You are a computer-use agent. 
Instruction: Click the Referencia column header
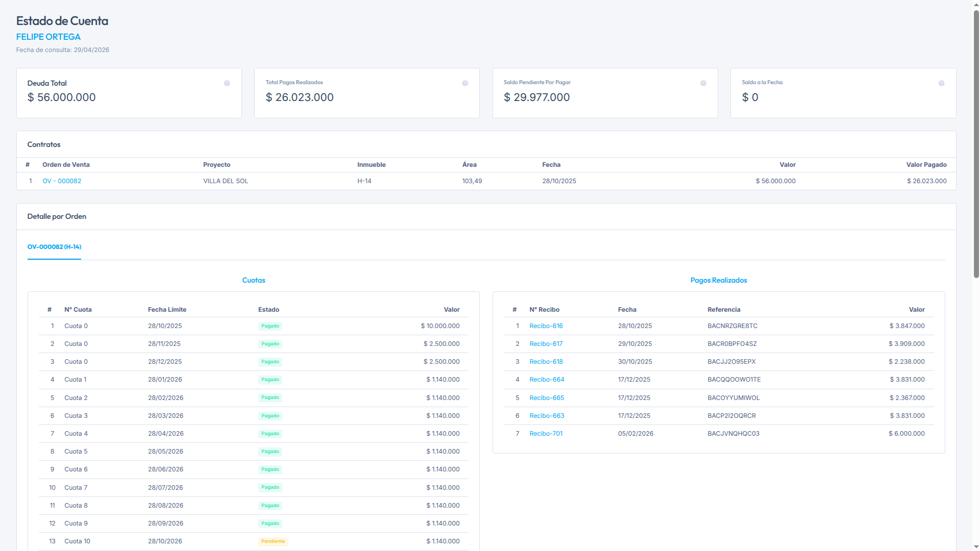click(x=724, y=310)
